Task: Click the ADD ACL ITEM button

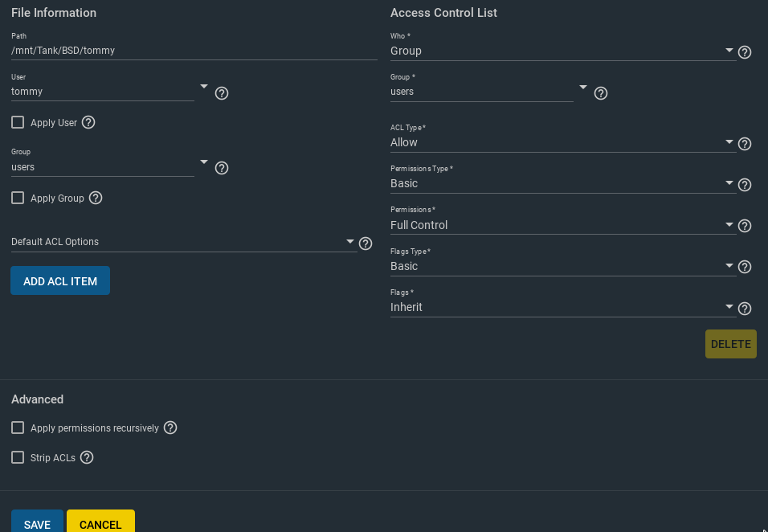Action: point(60,280)
